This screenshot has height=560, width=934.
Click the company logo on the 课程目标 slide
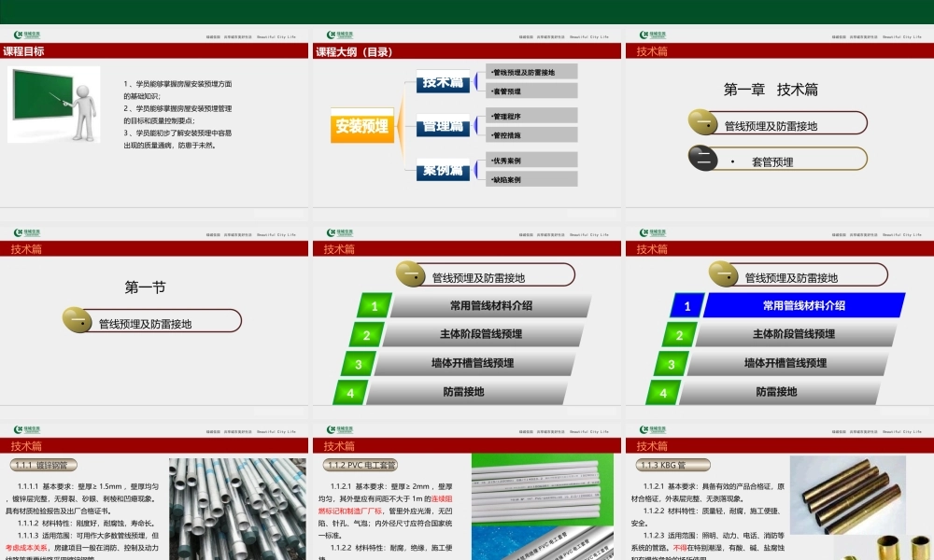coord(27,35)
